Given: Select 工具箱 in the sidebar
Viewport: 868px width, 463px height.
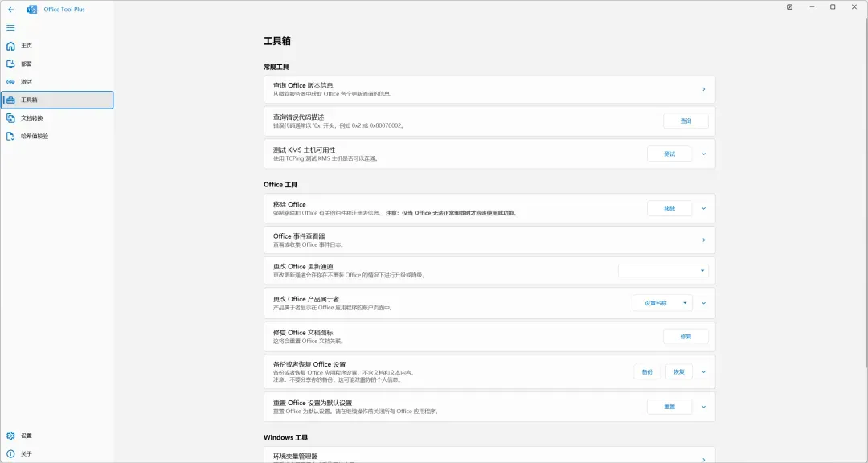Looking at the screenshot, I should pyautogui.click(x=57, y=100).
